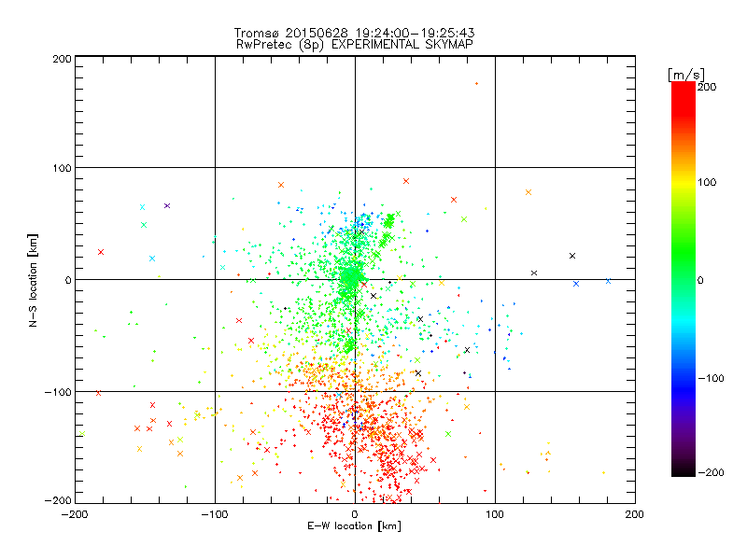Click the "0" tick label on the E-W axis
Image resolution: width=747 pixels, height=560 pixels.
tap(355, 514)
